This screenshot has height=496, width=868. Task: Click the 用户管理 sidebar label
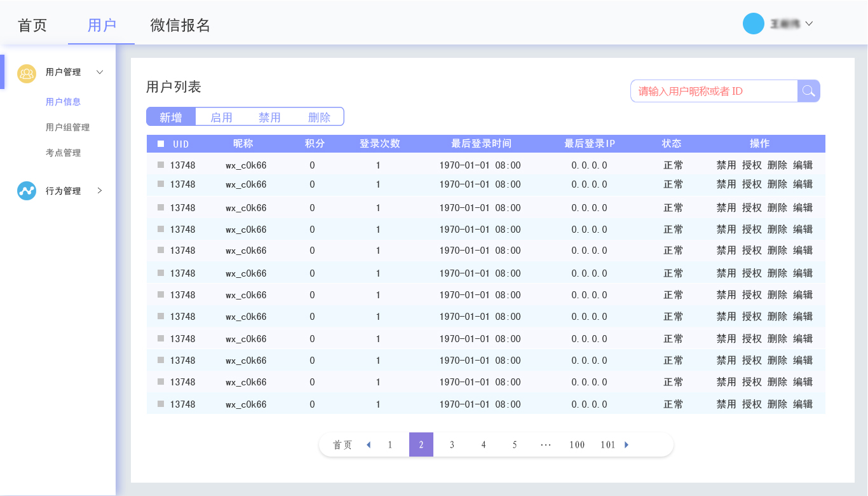(x=64, y=72)
